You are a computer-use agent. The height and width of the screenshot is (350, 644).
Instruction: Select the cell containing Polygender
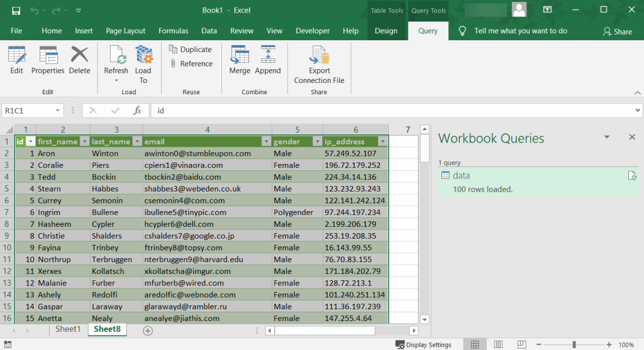coord(297,212)
